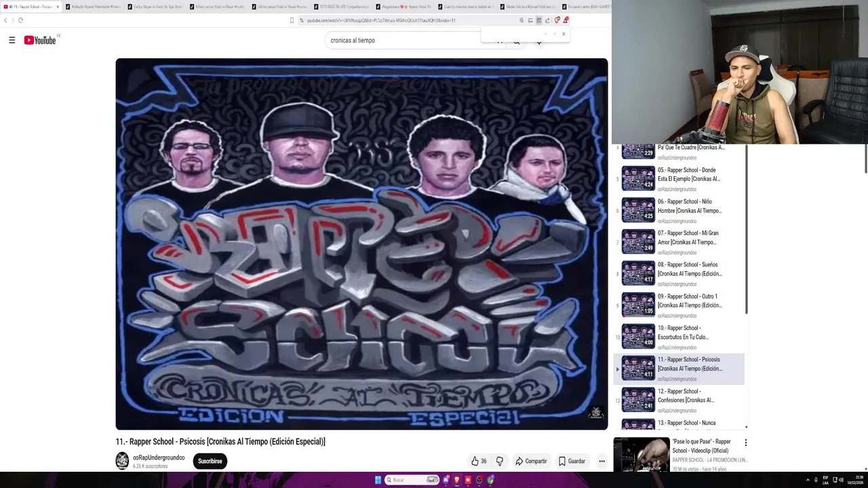Screen dimensions: 868x488
Task: Play '09.- Rapper School - Outro 1' item
Action: click(x=679, y=306)
